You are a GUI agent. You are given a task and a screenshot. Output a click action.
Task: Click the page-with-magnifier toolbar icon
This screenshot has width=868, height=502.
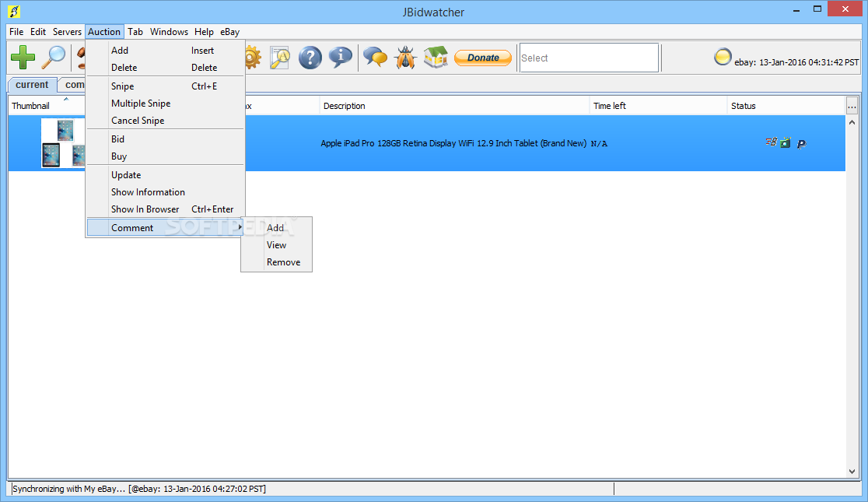coord(280,57)
